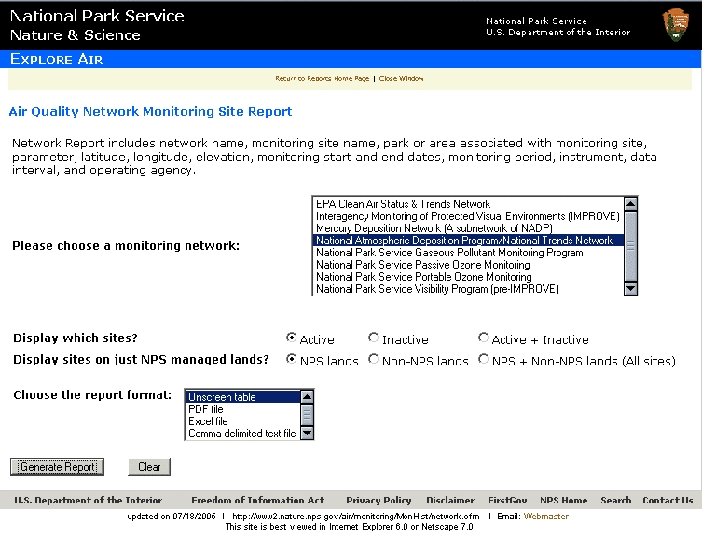Screen dimensions: 720x540
Task: Choose the Active + Inactive radio button
Action: 483,338
